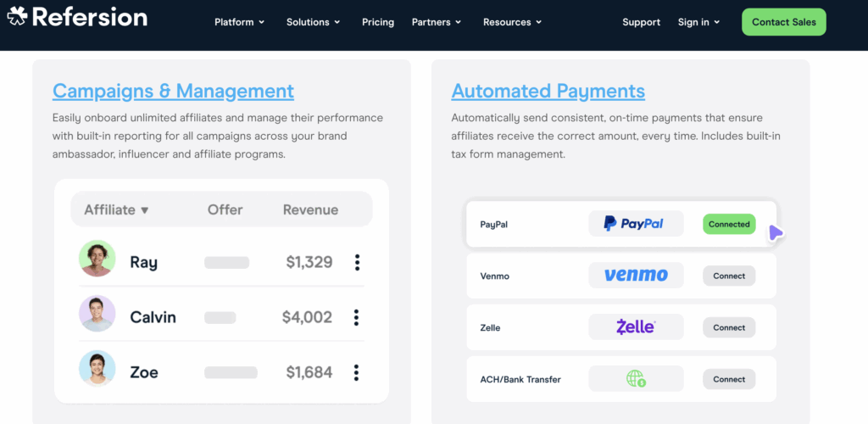This screenshot has height=424, width=868.
Task: Select Calvin's revenue value $4,002
Action: [307, 317]
